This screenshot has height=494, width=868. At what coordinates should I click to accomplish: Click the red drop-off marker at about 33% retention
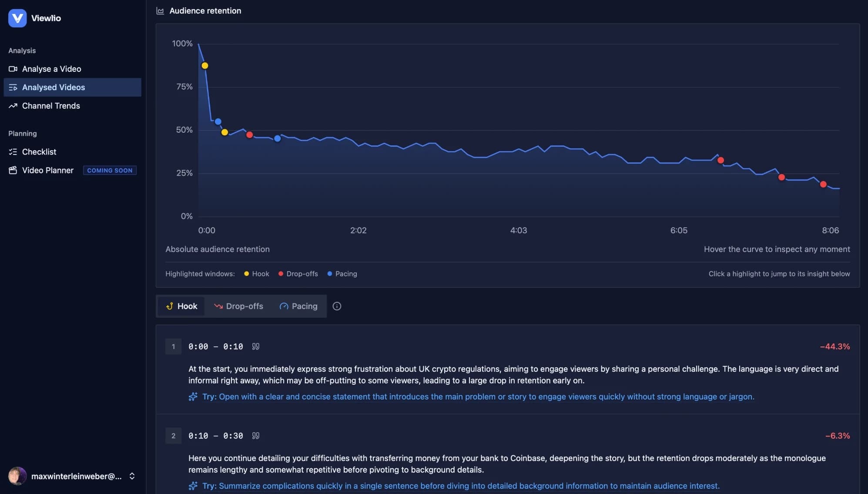coord(721,161)
